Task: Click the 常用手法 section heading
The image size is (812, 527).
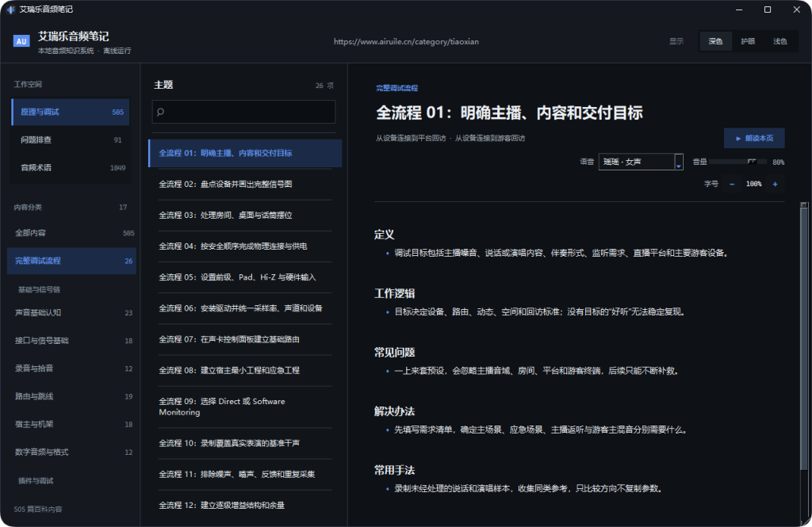Action: point(395,471)
